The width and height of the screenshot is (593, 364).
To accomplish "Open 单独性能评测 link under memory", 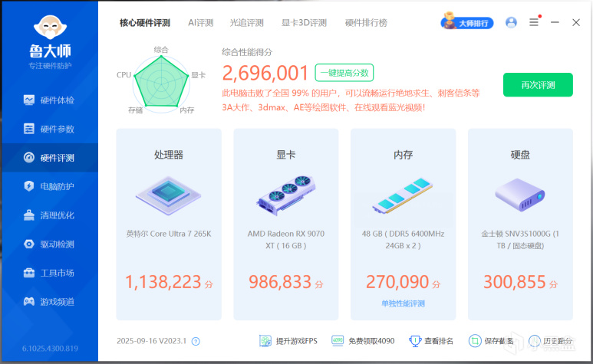I will [x=404, y=303].
